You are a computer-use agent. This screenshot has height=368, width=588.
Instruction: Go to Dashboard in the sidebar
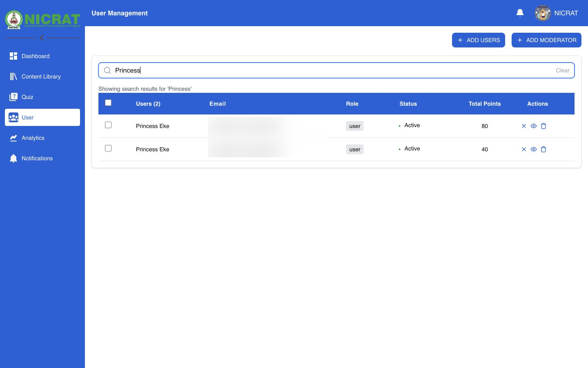[42, 56]
